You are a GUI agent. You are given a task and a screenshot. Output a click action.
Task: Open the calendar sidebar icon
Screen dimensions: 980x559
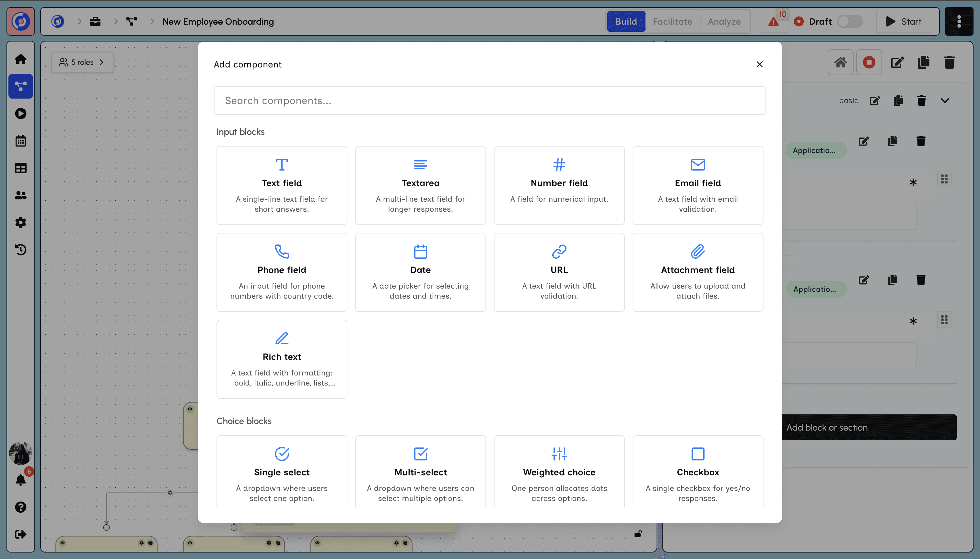[21, 141]
